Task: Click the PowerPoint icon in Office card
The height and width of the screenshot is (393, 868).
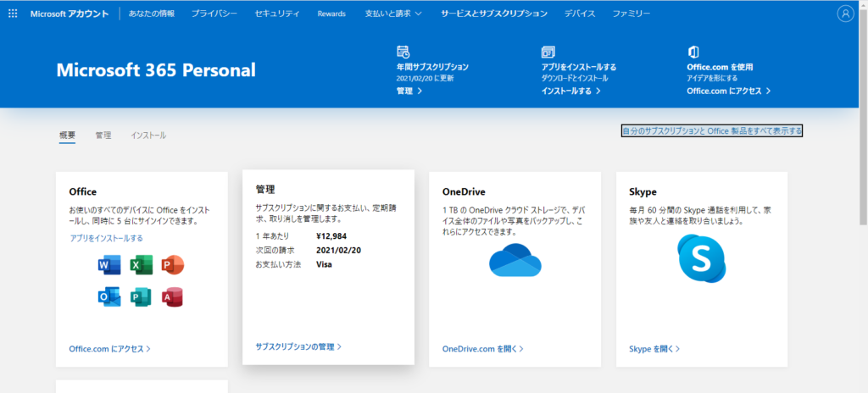Action: 172,266
